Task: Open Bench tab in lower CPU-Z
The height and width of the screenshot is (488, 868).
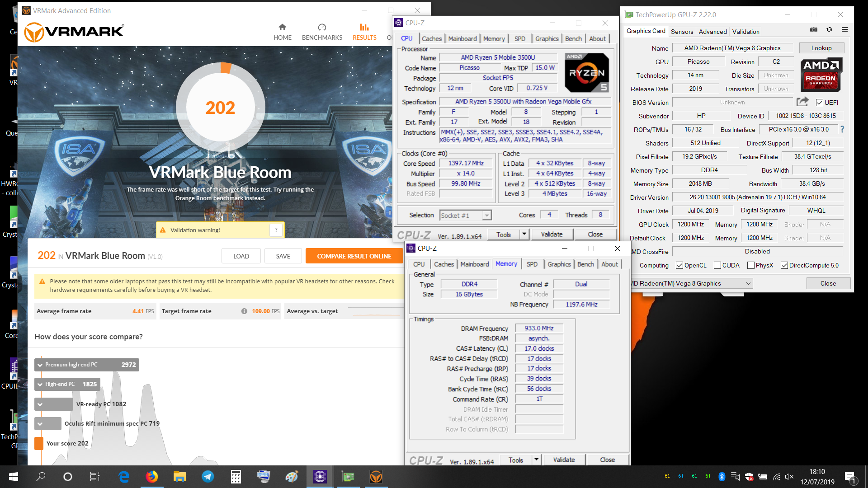Action: (585, 264)
